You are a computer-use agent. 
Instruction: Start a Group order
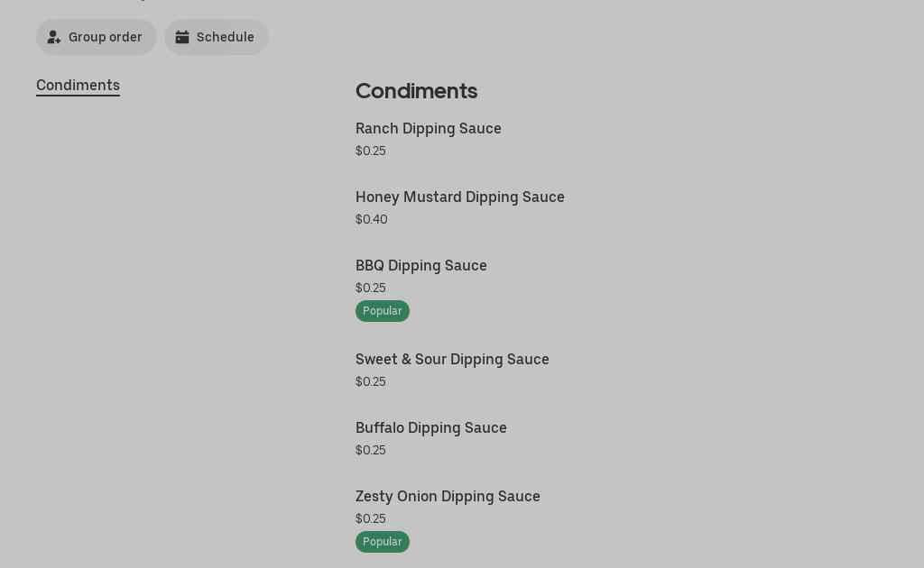(x=97, y=37)
